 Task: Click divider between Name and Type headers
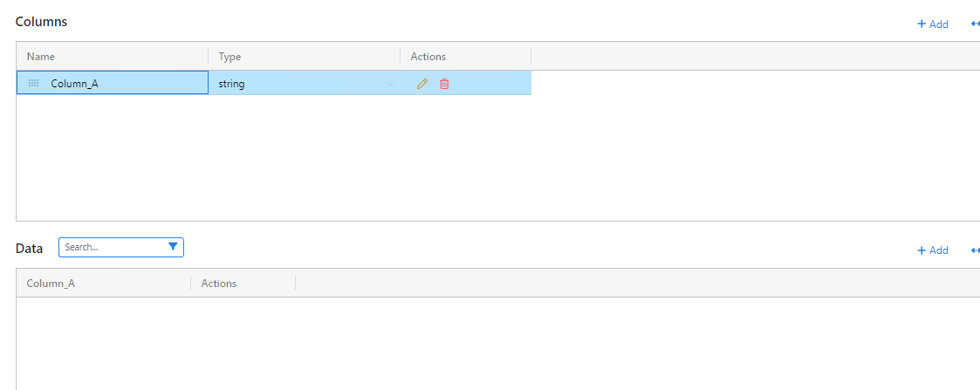coord(209,57)
